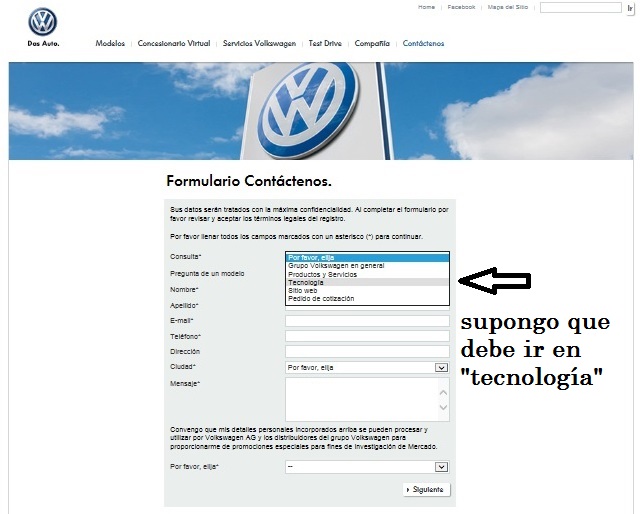Follow the Home link at top
The height and width of the screenshot is (514, 640).
pyautogui.click(x=426, y=7)
